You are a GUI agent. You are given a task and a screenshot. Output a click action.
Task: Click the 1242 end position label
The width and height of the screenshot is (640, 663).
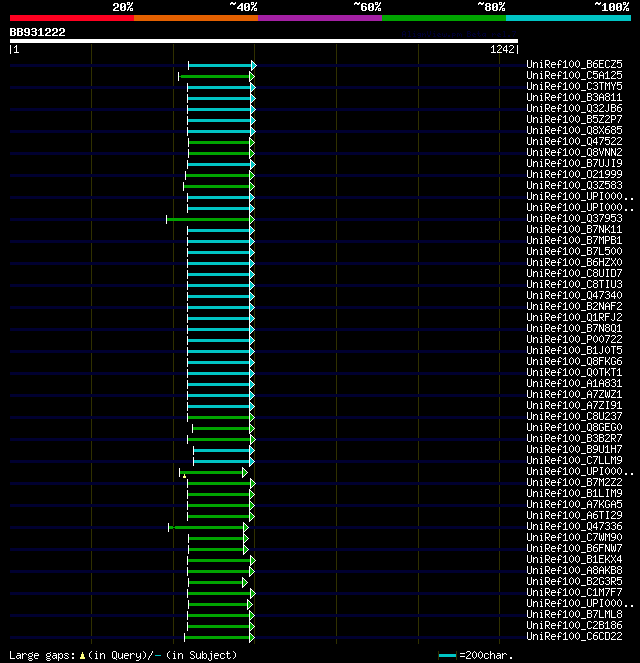click(502, 49)
